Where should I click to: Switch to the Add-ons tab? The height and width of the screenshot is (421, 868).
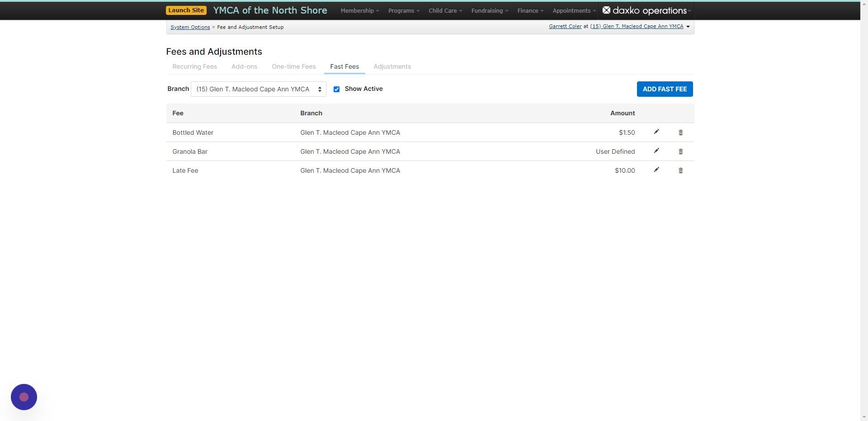coord(244,66)
